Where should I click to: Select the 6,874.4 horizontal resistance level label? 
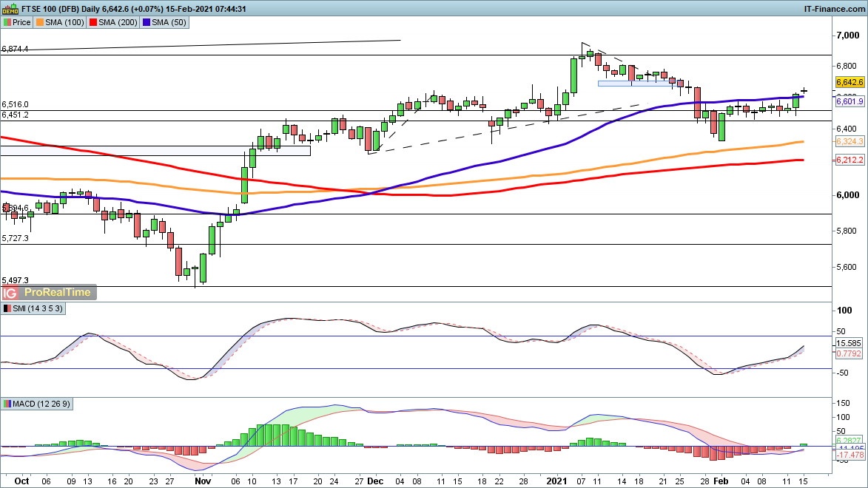(16, 49)
